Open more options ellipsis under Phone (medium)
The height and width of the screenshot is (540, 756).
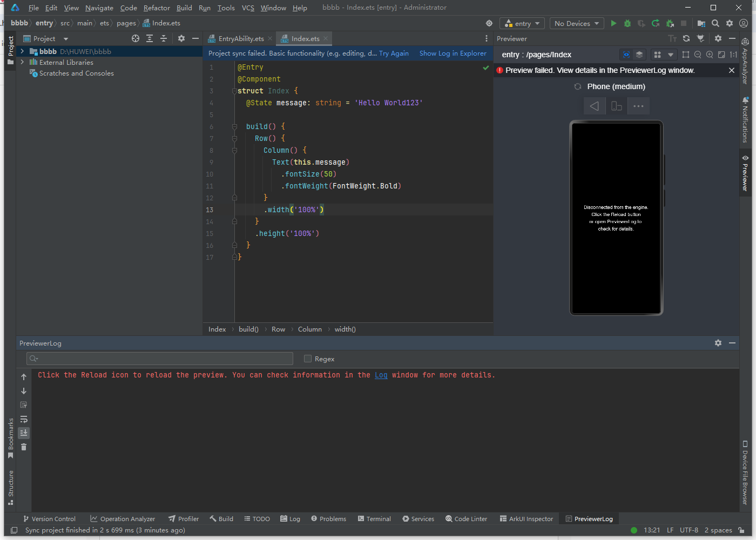[638, 106]
